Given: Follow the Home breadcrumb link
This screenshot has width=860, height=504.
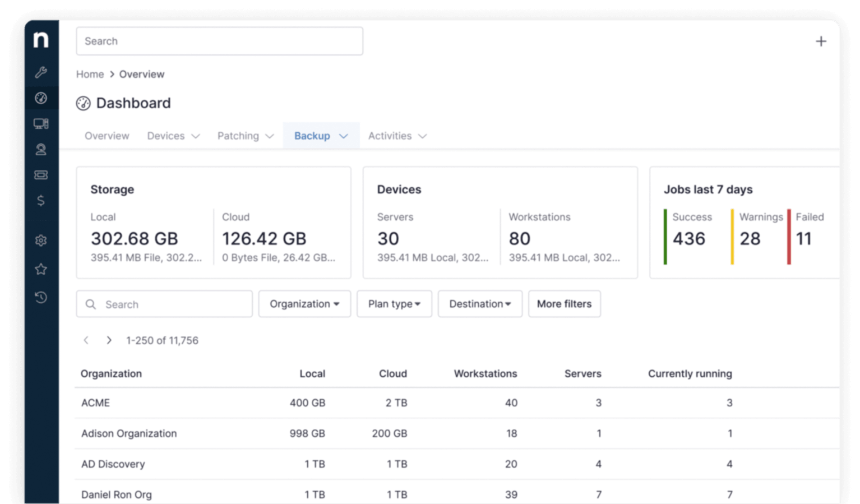Looking at the screenshot, I should tap(90, 74).
